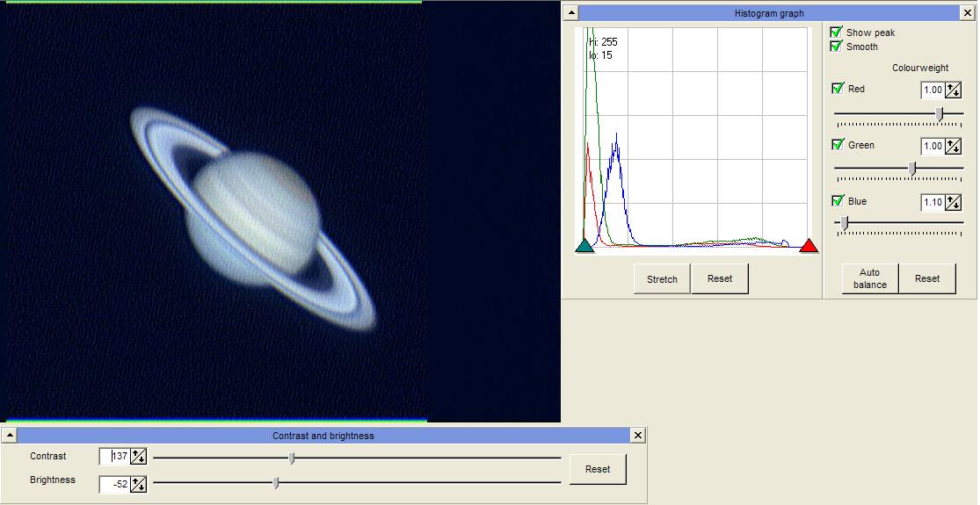Reset contrast and brightness values
The height and width of the screenshot is (505, 980).
[x=598, y=469]
